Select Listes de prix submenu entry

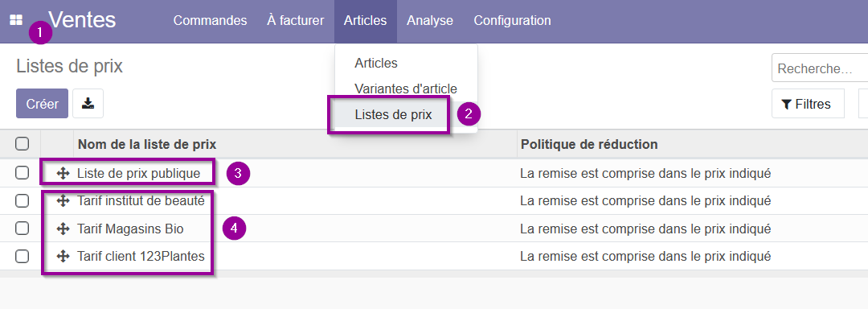click(393, 114)
